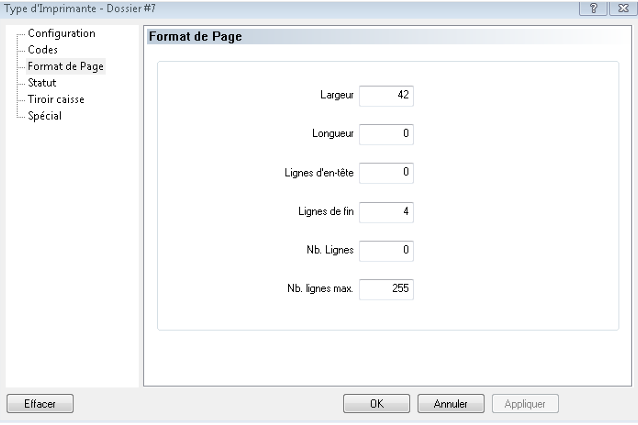Viewport: 638px width, 425px height.
Task: Click the Effacer button
Action: tap(40, 403)
